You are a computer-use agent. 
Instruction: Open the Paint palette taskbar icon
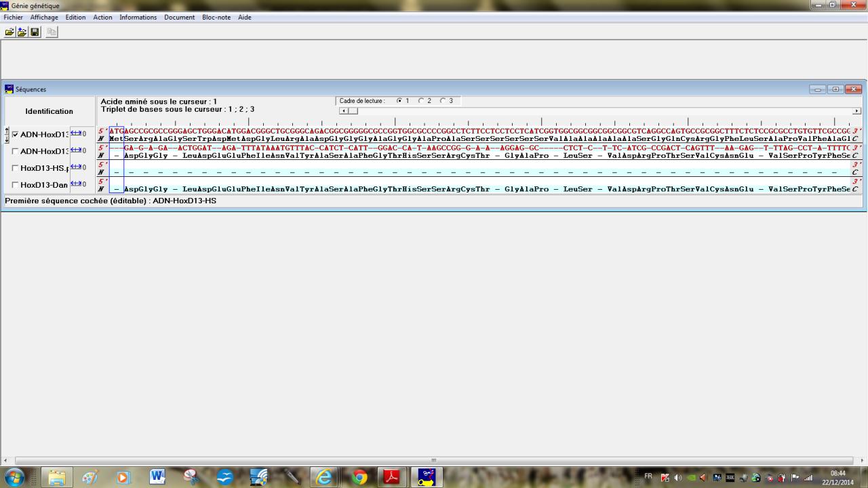click(x=90, y=477)
